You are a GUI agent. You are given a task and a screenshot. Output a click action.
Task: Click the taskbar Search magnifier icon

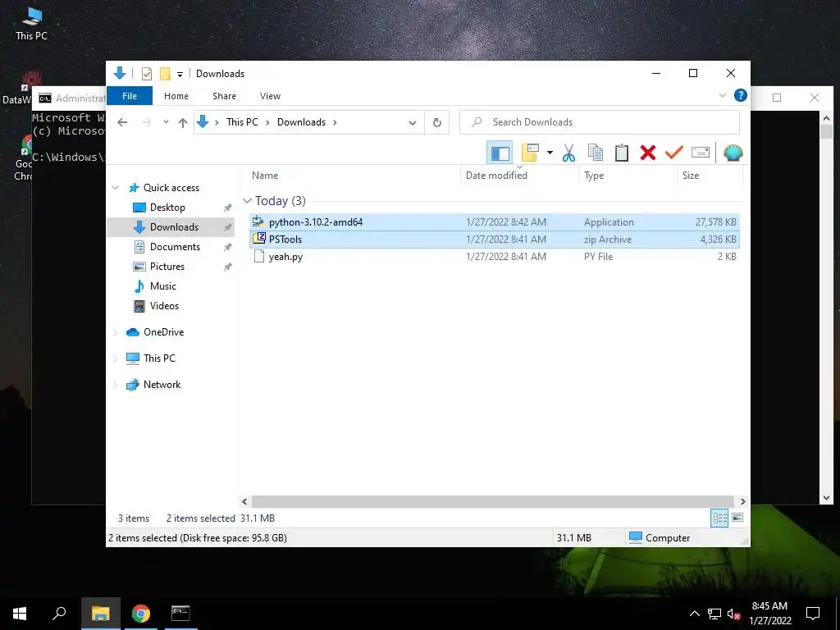click(59, 614)
